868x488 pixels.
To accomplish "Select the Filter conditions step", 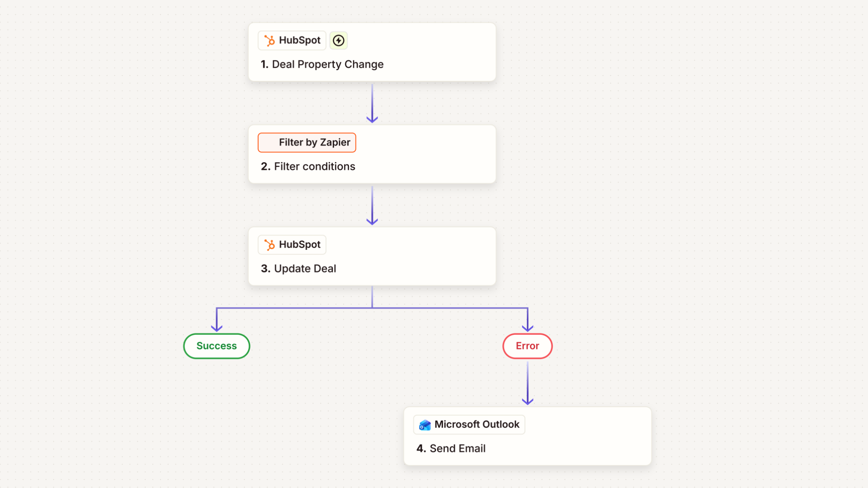I will pos(372,154).
